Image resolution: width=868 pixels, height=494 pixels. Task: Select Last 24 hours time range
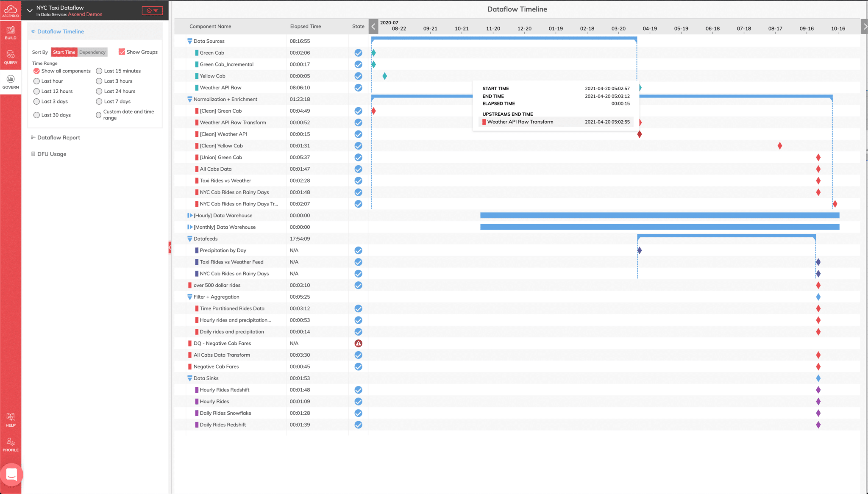(99, 91)
